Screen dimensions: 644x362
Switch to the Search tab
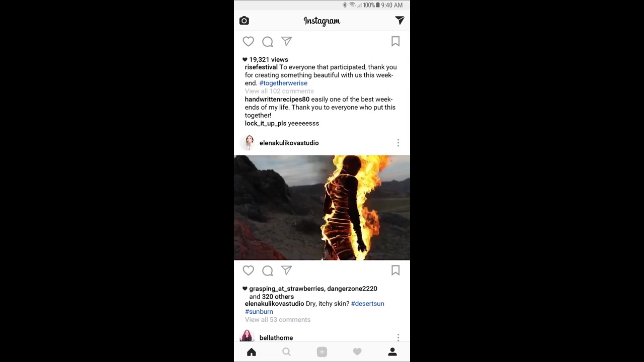click(286, 352)
